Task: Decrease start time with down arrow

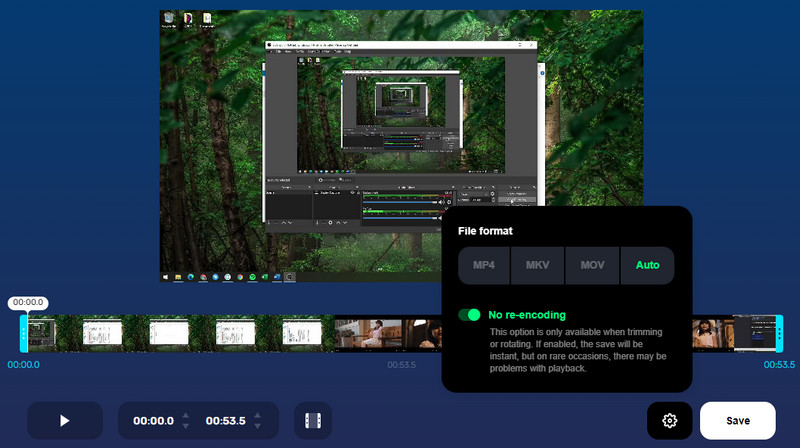Action: [x=188, y=428]
